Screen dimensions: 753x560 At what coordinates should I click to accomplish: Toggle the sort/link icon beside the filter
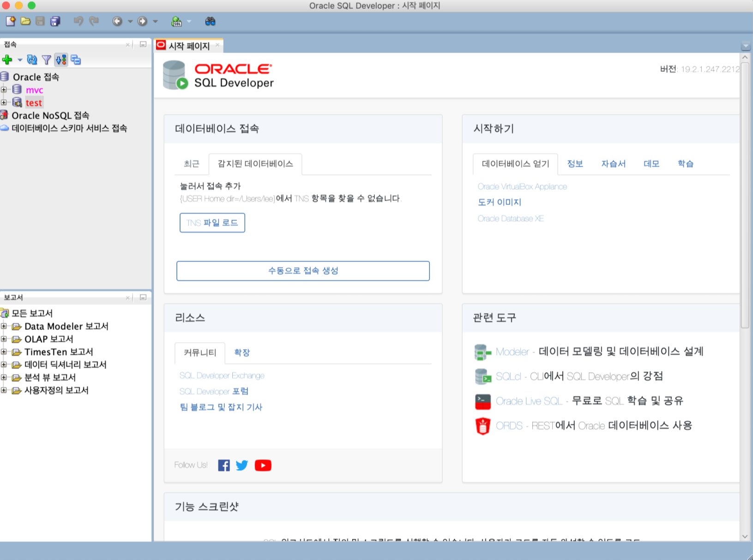pos(61,60)
